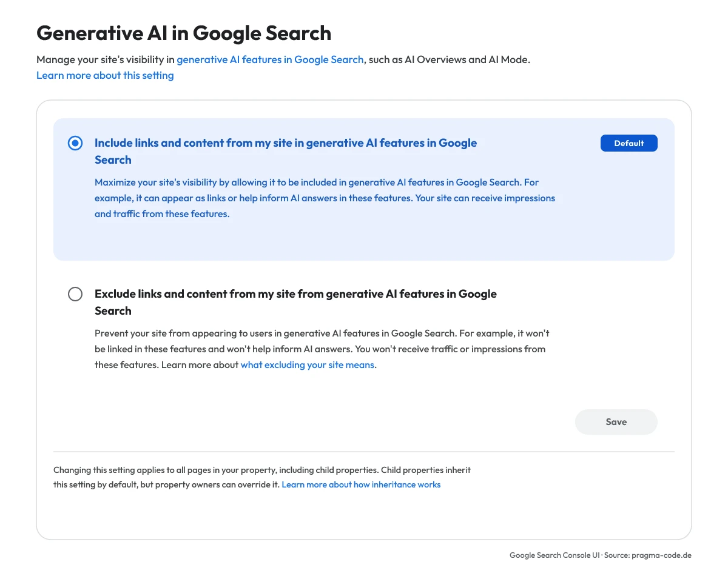Click the Manage your site's visibility intro text
This screenshot has height=576, width=728.
283,59
